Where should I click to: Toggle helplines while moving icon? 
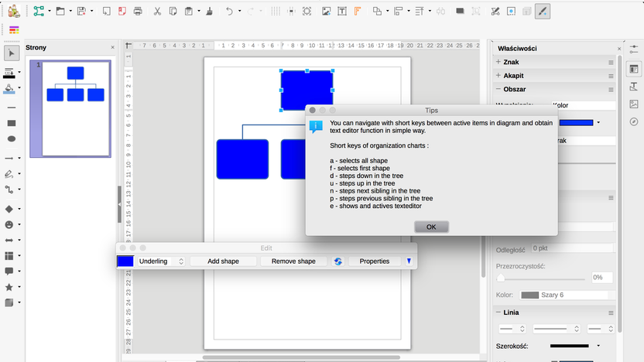291,11
